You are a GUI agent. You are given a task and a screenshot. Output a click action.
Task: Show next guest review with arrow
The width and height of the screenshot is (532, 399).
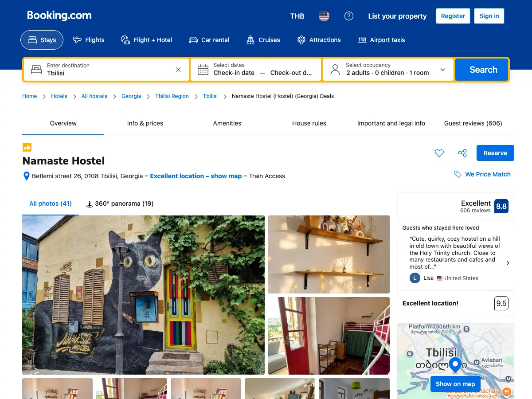point(508,263)
